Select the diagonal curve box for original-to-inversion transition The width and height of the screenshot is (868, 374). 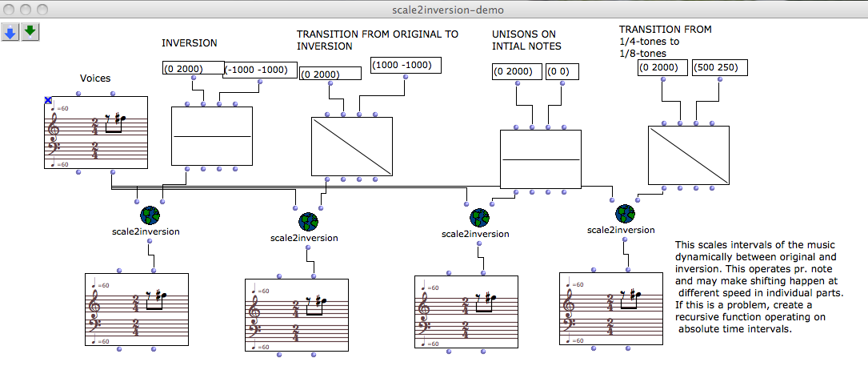tap(351, 147)
